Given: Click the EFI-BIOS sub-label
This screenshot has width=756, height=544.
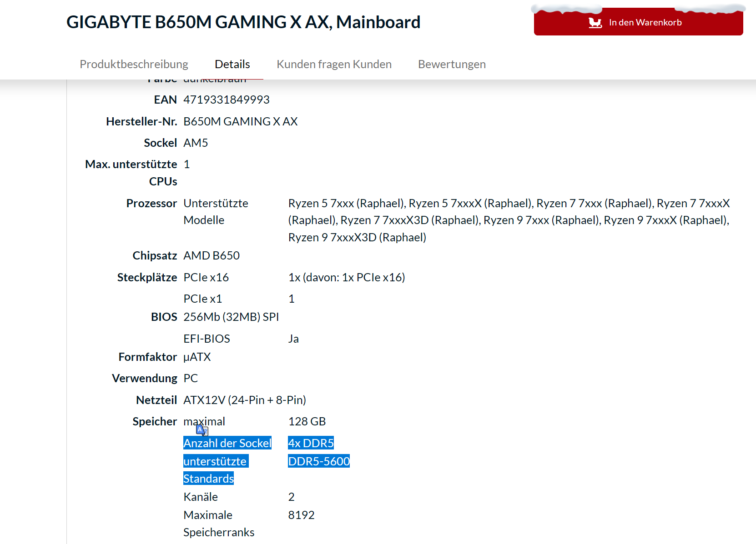Looking at the screenshot, I should tap(207, 339).
